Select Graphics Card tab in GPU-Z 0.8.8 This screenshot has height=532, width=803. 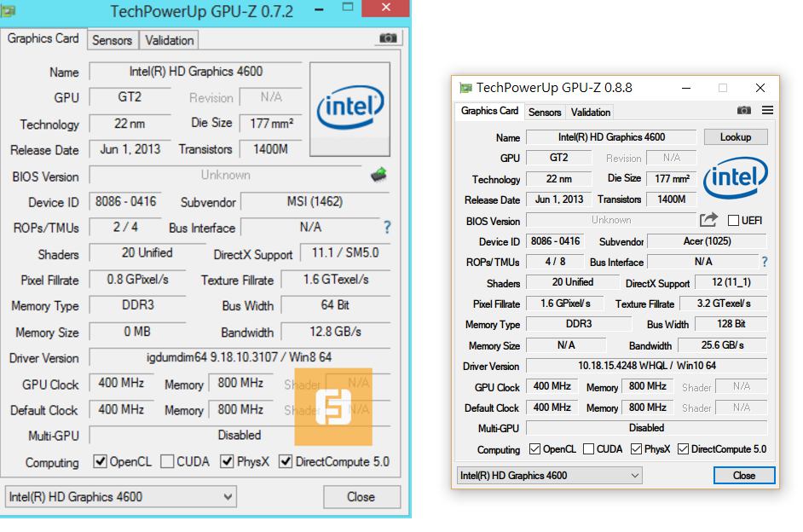click(489, 111)
